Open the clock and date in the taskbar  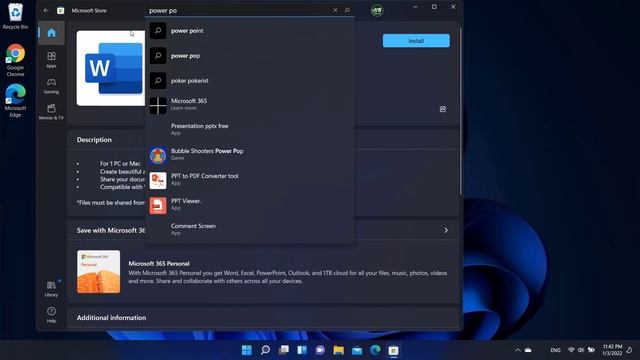[612, 350]
